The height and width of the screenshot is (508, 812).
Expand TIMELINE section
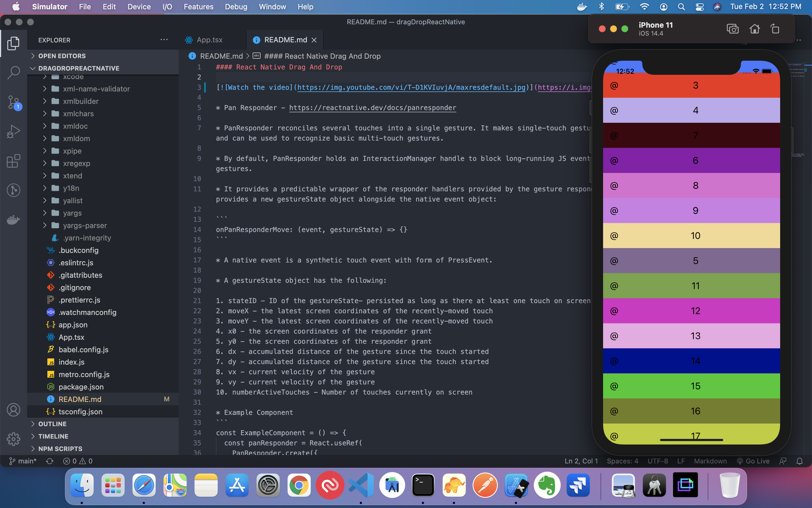[x=103, y=436]
